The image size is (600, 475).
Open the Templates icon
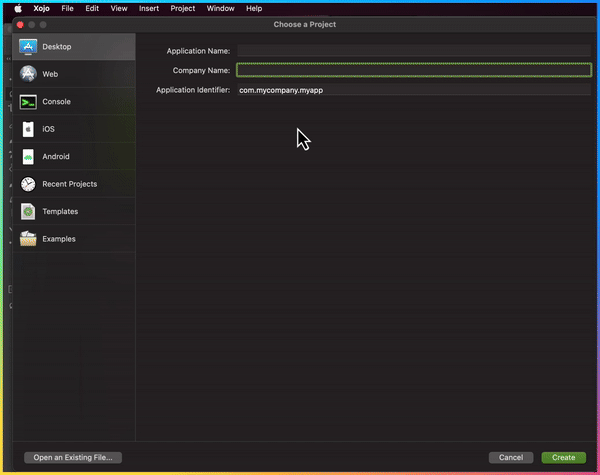point(28,211)
